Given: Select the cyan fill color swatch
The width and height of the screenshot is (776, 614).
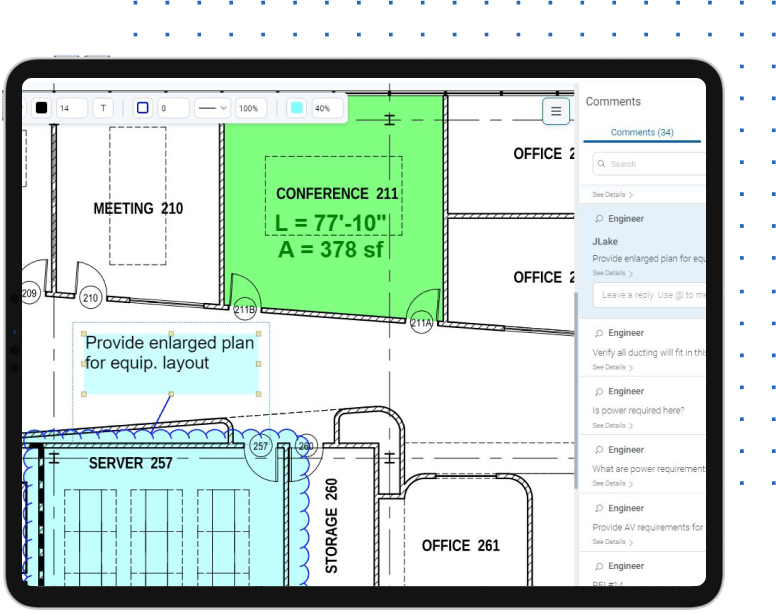Looking at the screenshot, I should (297, 108).
